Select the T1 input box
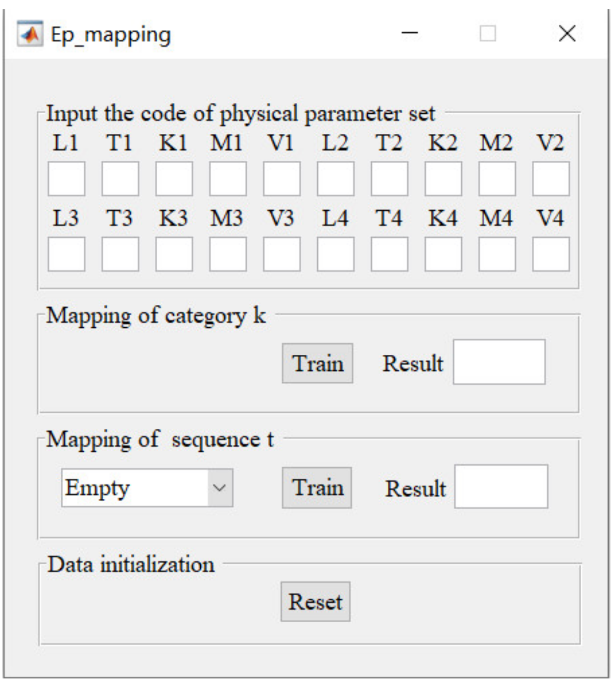616x684 pixels. [x=120, y=179]
